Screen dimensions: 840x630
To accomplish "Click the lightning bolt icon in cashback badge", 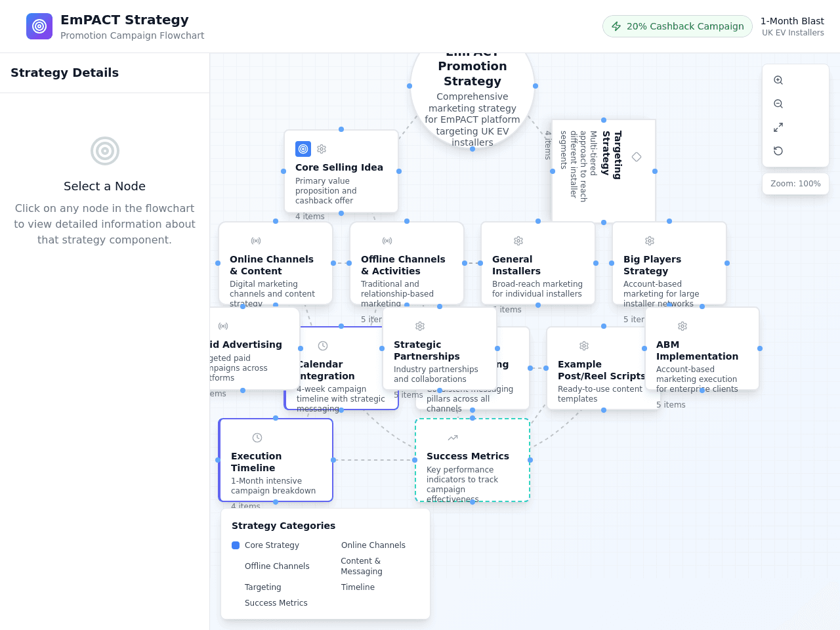I will (x=616, y=26).
